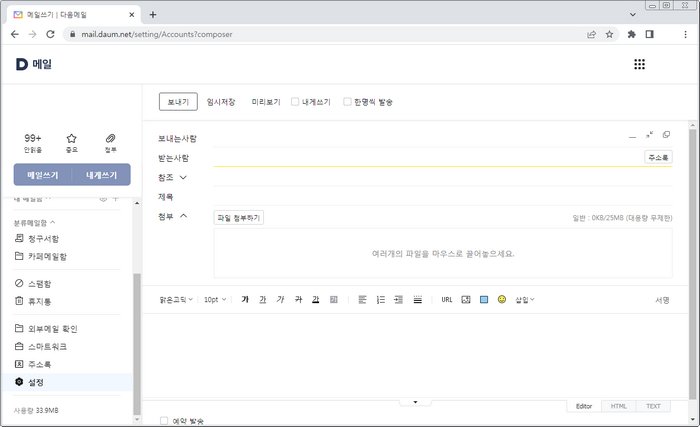Open the 미리보기 preview
The width and height of the screenshot is (700, 427).
point(266,102)
